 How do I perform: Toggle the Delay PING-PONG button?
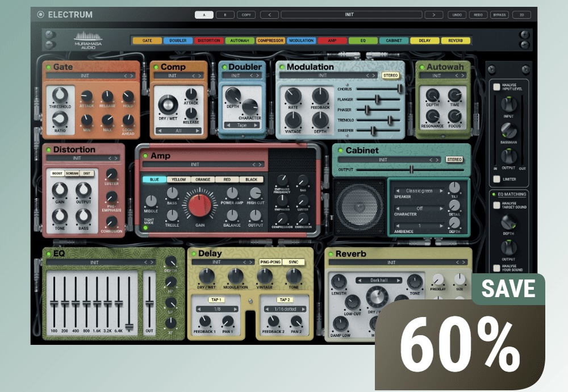(270, 262)
